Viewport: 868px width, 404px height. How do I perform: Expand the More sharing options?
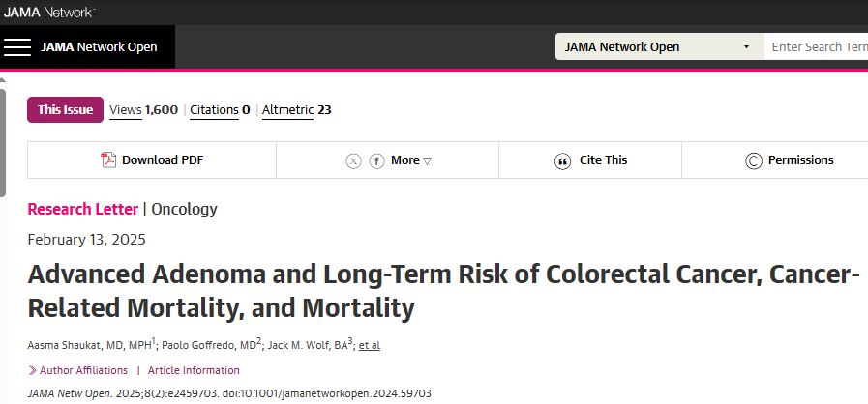(410, 160)
